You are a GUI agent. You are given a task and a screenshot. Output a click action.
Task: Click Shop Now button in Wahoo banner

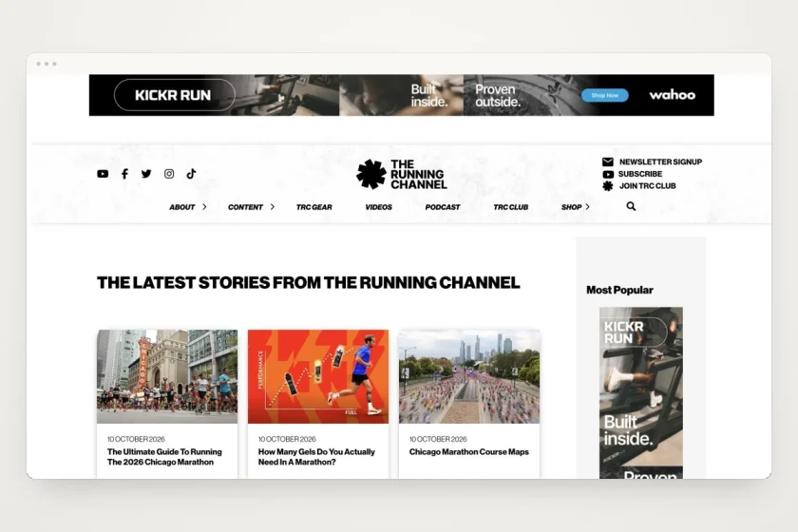(604, 95)
